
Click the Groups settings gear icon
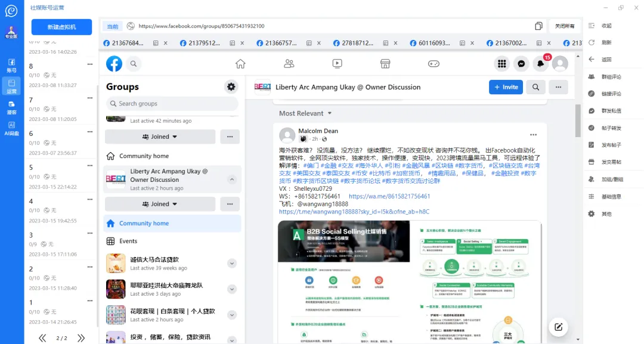231,86
